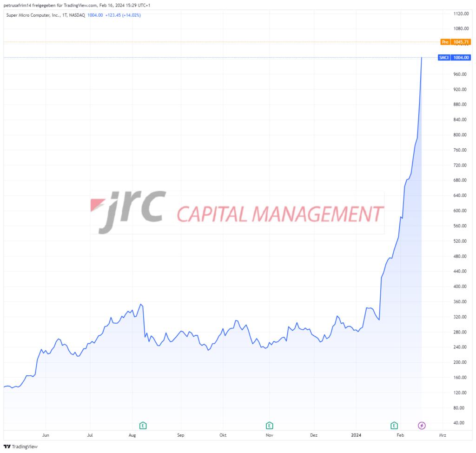
Task: Click the Aug label on the time axis
Action: tap(132, 435)
